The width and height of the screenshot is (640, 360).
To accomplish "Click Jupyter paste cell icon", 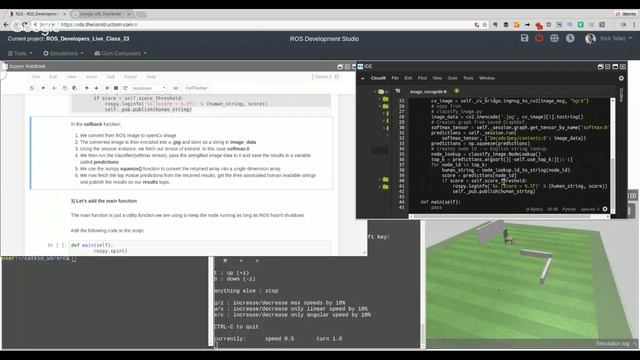I will (x=74, y=88).
